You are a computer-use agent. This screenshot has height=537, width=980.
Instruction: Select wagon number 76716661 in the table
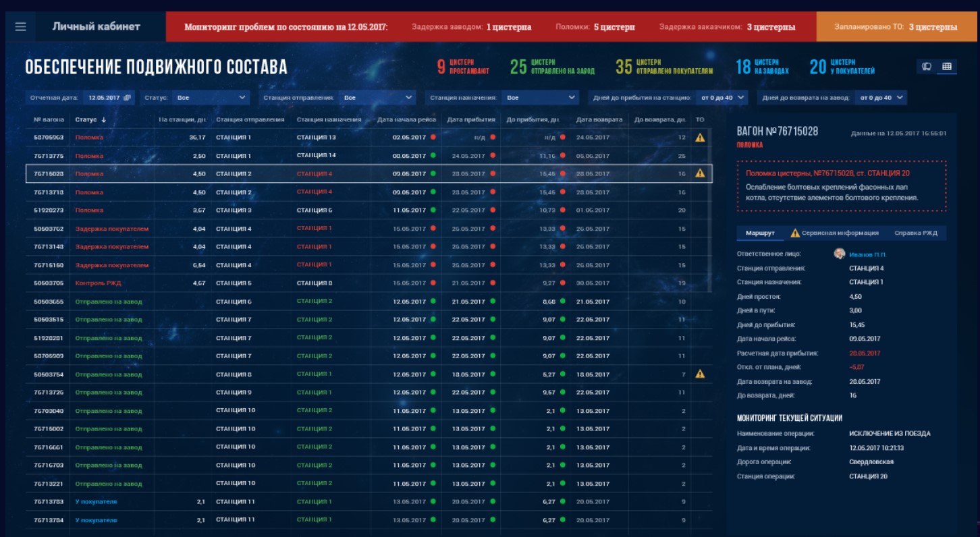(x=49, y=447)
